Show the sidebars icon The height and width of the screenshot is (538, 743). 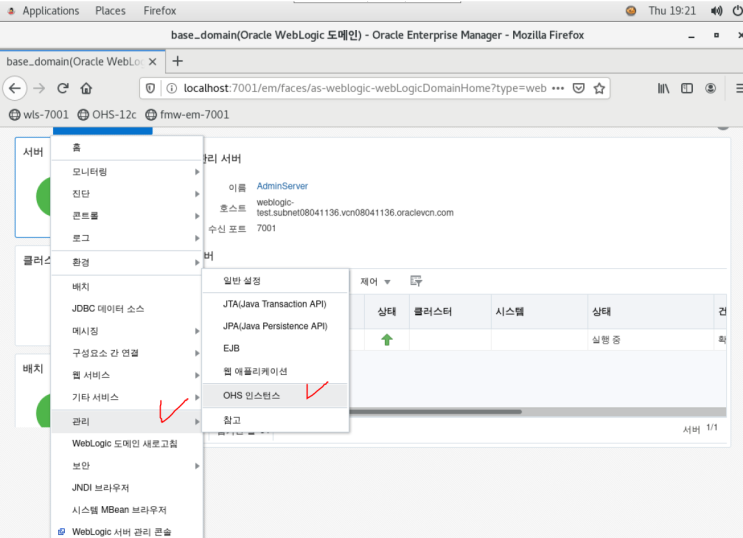pos(687,88)
